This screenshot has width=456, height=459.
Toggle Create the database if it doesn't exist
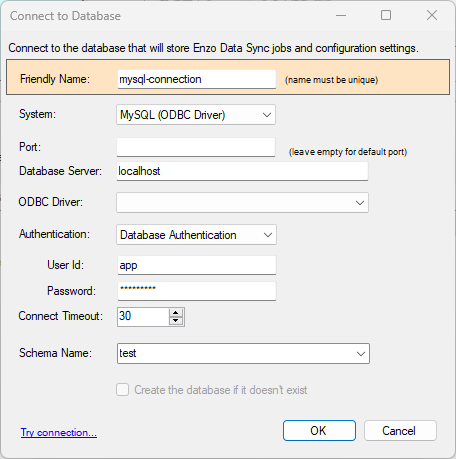(x=123, y=390)
